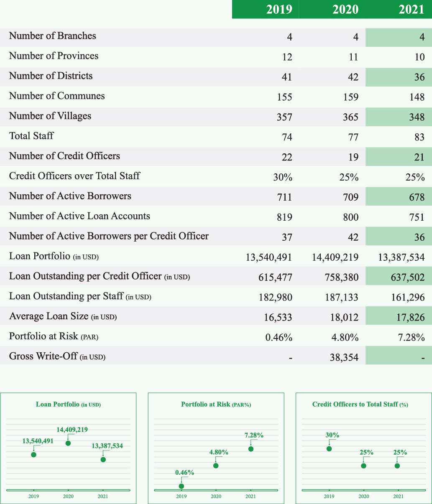
Task: Click the 4.80% PAR chart dot
Action: [216, 466]
